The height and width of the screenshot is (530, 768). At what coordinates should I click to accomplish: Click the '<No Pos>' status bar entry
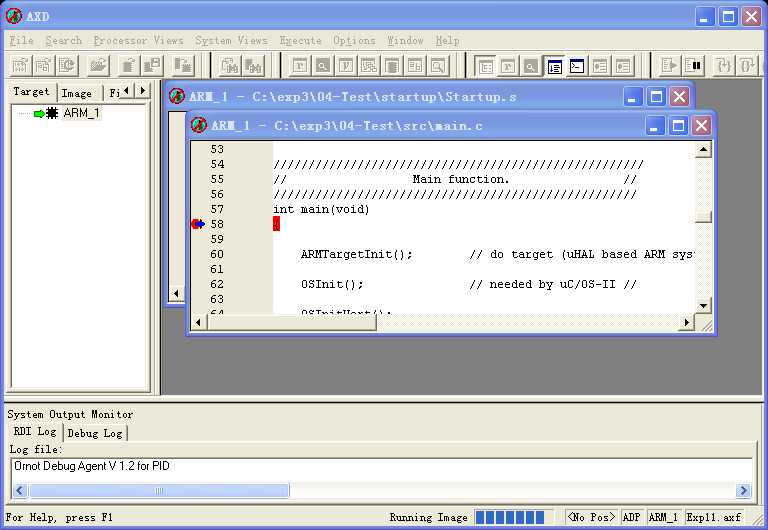[591, 517]
